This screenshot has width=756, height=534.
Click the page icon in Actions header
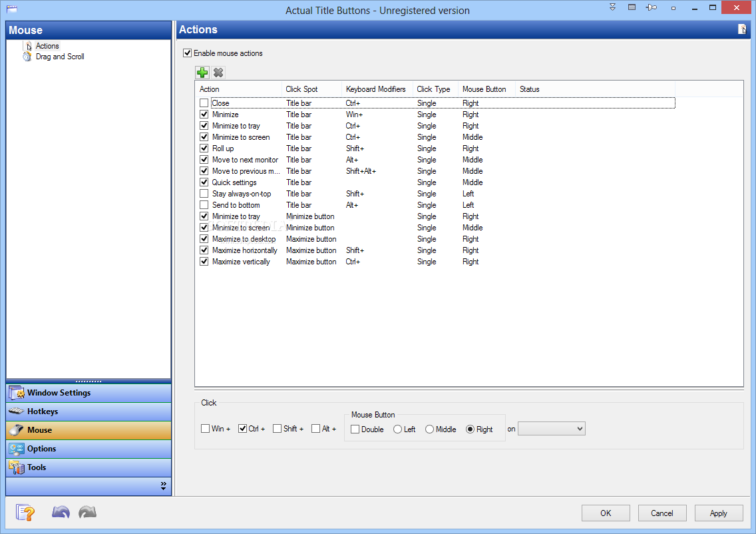(x=743, y=29)
